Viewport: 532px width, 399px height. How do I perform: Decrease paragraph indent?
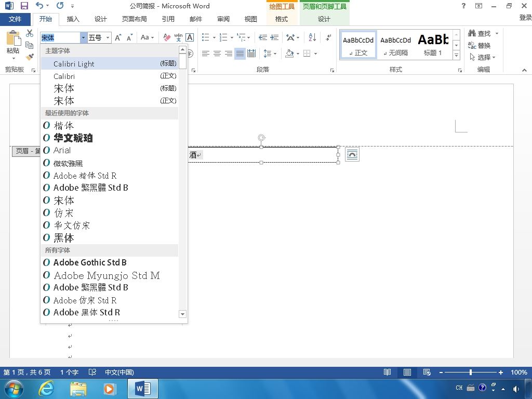click(262, 37)
